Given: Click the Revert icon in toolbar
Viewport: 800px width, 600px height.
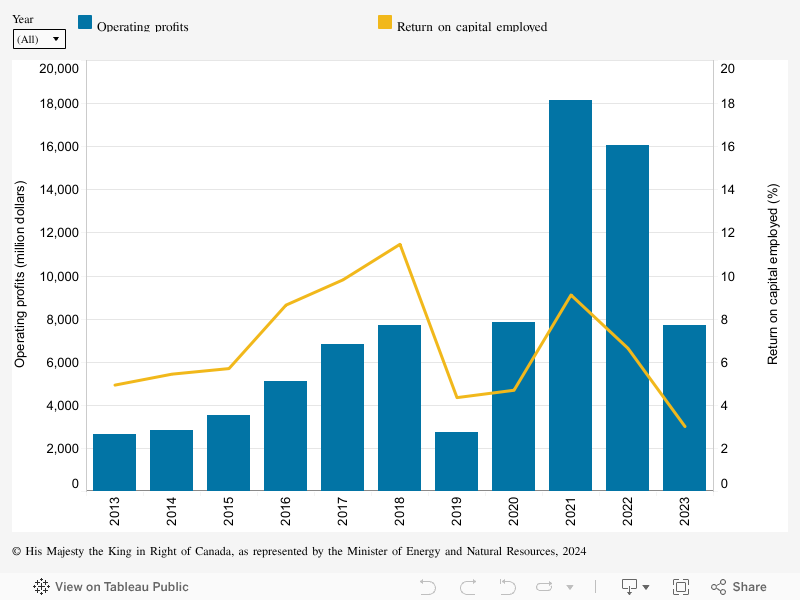Looking at the screenshot, I should [507, 587].
